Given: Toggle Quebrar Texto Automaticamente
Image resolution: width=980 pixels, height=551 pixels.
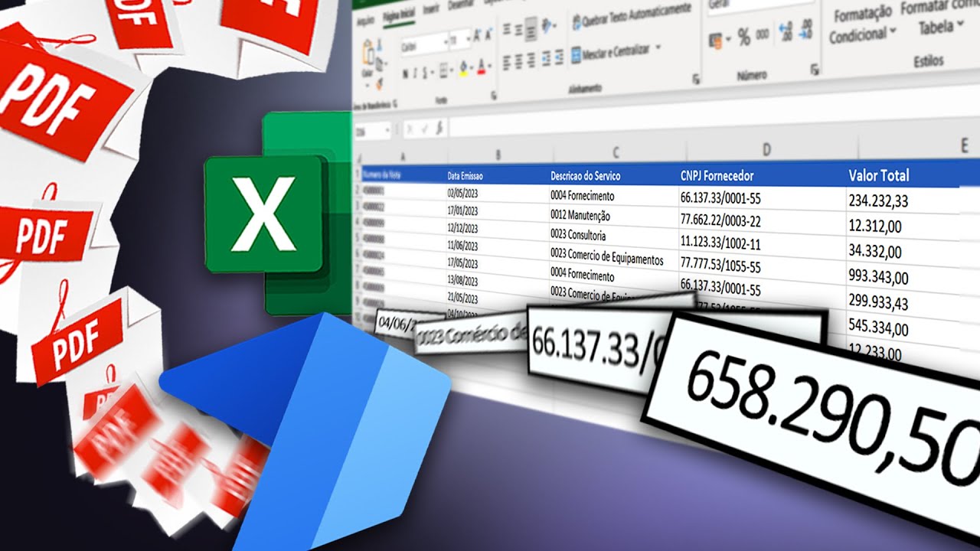Looking at the screenshot, I should pyautogui.click(x=632, y=17).
